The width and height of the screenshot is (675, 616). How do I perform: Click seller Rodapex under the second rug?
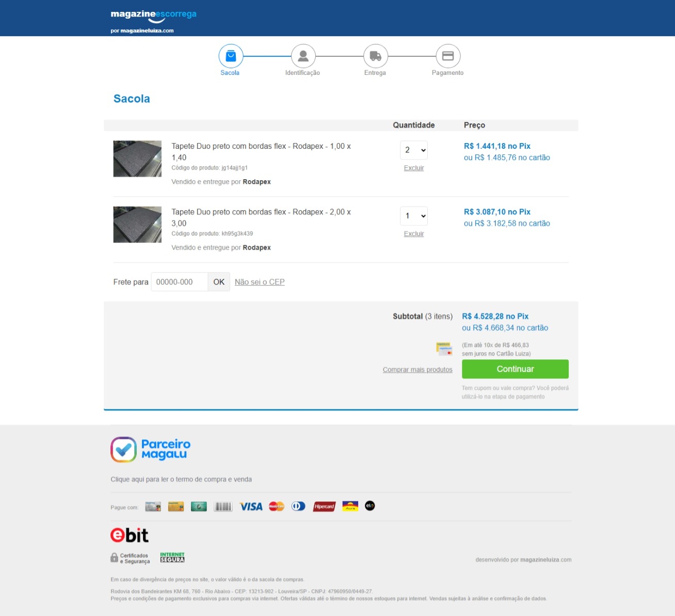point(256,247)
